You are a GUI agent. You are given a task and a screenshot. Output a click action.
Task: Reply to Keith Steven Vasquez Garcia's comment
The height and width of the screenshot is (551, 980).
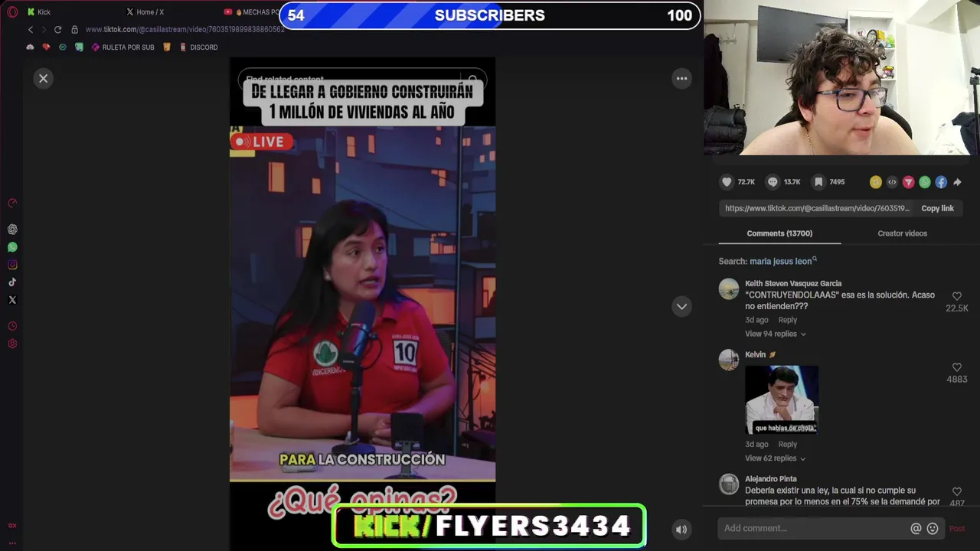point(788,320)
